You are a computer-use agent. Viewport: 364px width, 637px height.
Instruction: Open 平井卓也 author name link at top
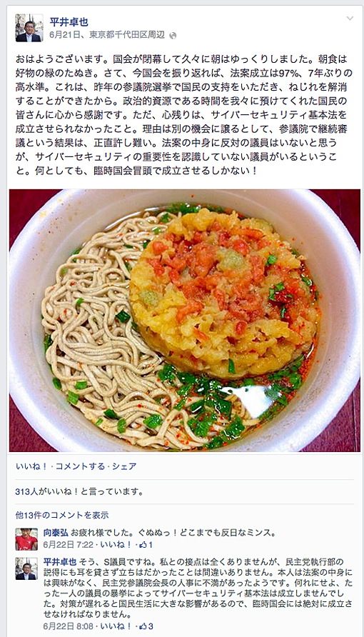pos(69,22)
